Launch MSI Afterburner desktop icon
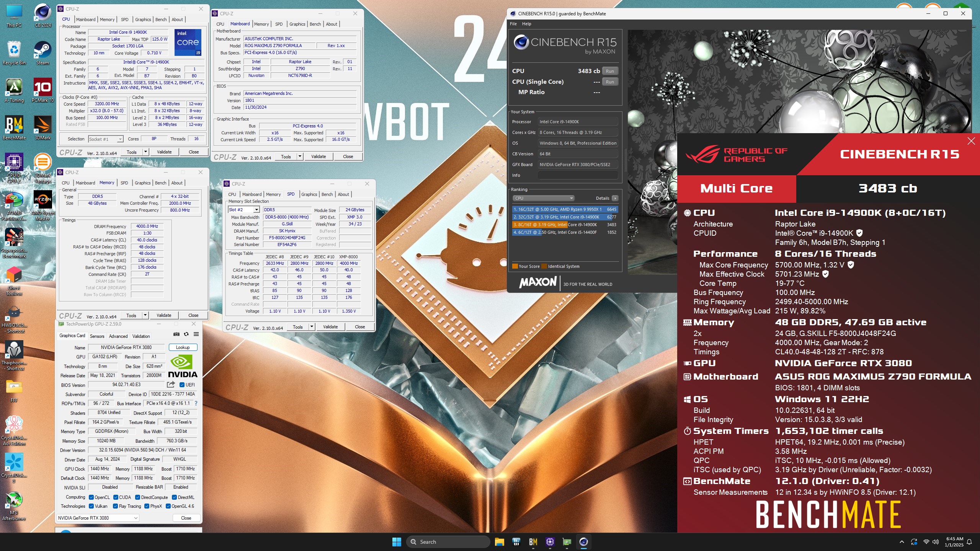Viewport: 980px width, 551px height. (x=14, y=506)
